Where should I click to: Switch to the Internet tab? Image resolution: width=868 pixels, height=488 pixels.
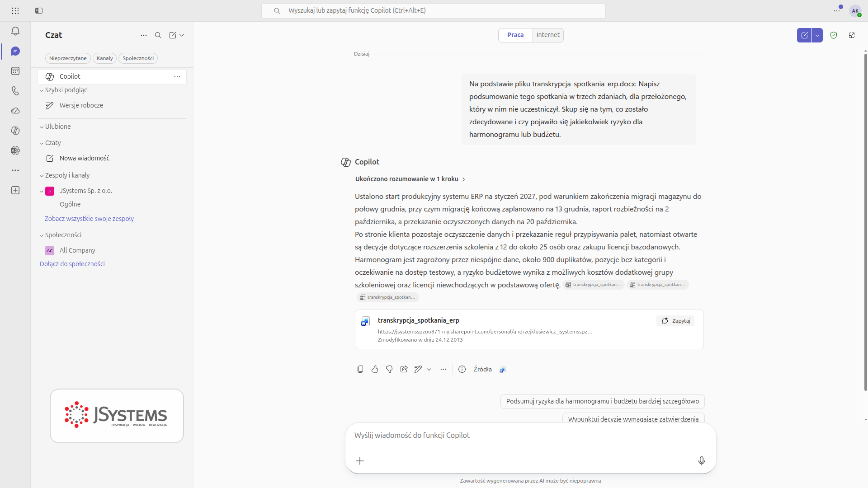point(548,35)
